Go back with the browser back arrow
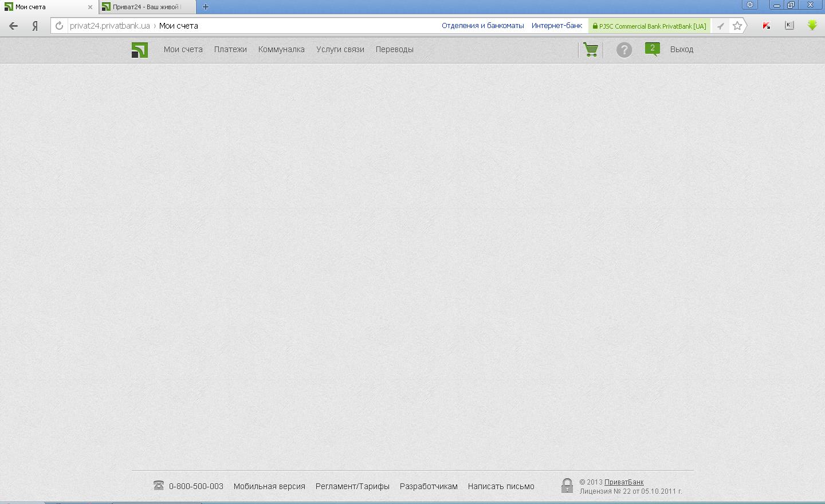The height and width of the screenshot is (504, 825). 13,26
